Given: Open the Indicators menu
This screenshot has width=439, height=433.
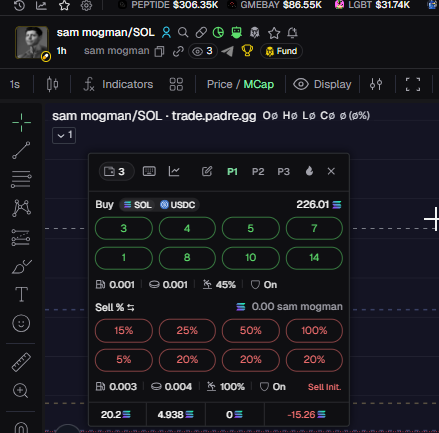Looking at the screenshot, I should pyautogui.click(x=118, y=84).
